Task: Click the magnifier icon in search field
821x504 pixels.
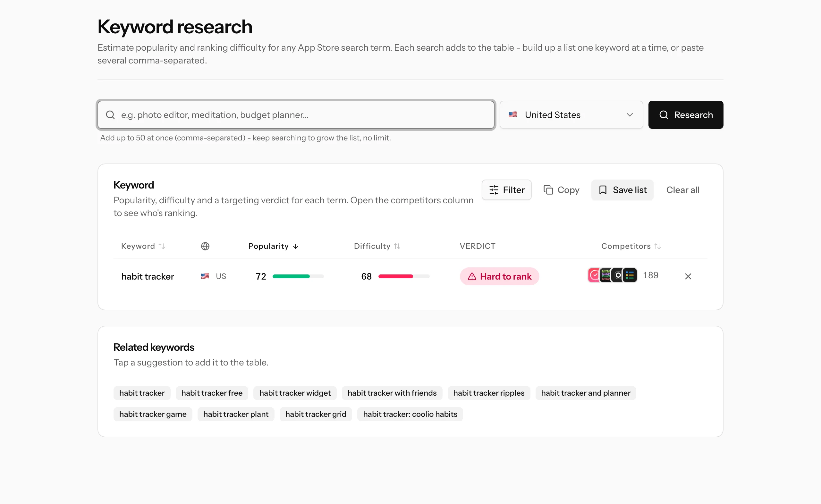Action: (x=110, y=115)
